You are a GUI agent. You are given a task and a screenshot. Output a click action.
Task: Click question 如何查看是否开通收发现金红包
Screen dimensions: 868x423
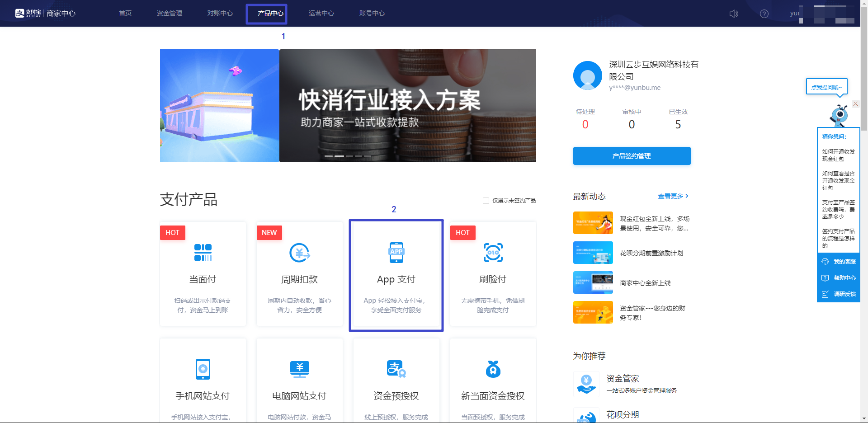pos(839,181)
